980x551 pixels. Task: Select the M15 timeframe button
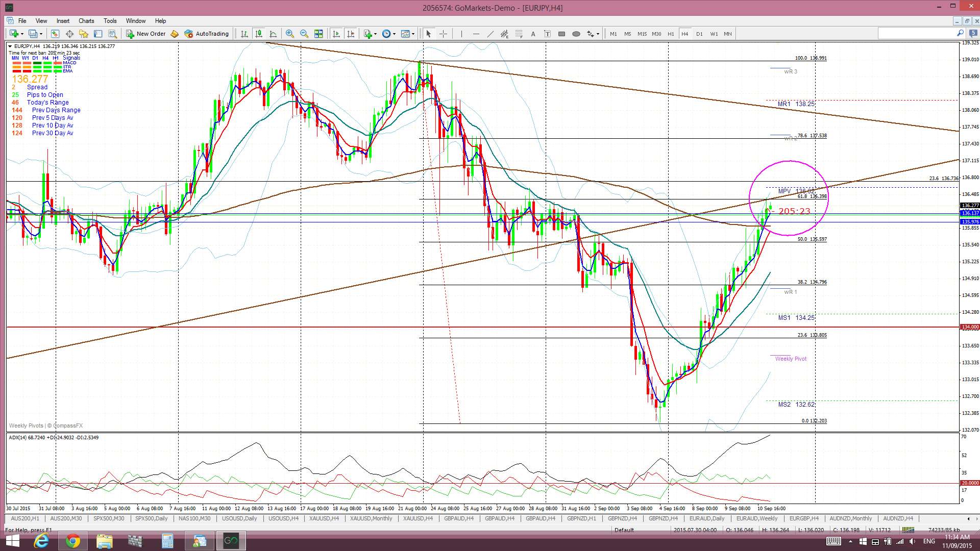tap(642, 34)
